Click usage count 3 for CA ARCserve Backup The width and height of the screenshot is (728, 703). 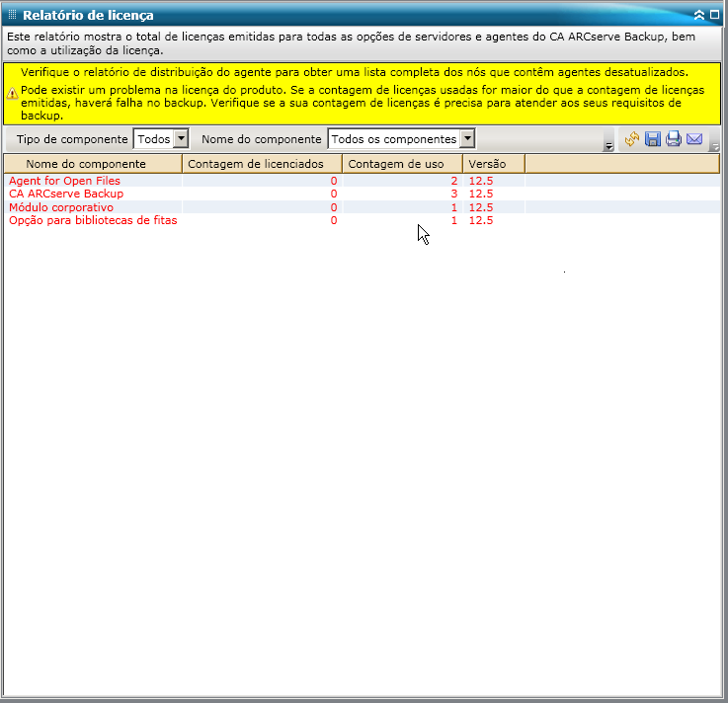454,194
